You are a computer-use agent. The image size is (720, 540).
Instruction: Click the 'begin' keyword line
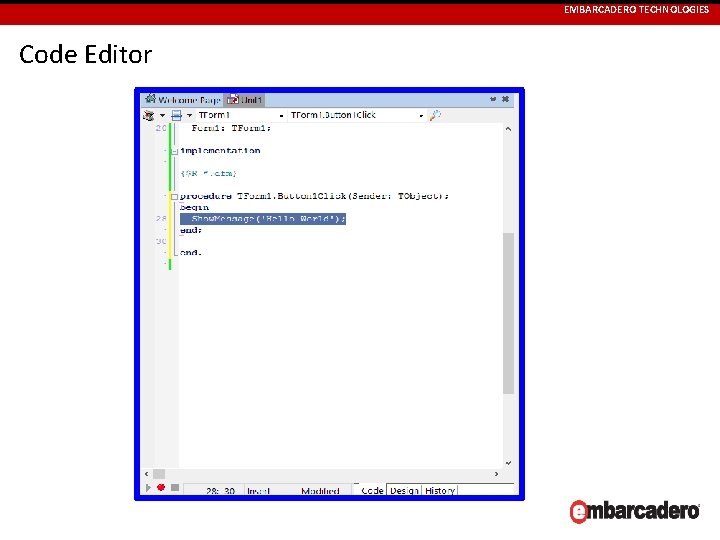click(195, 208)
